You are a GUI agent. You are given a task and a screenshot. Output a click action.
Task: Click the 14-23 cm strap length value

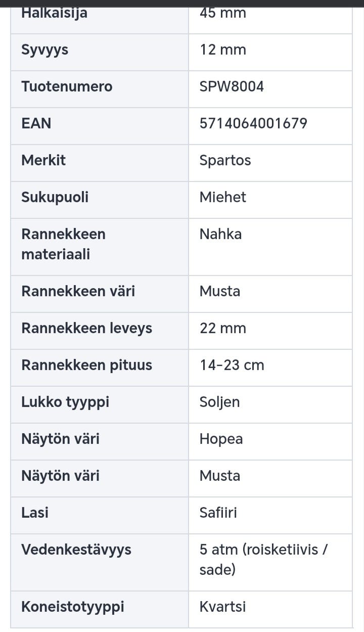[x=232, y=365]
